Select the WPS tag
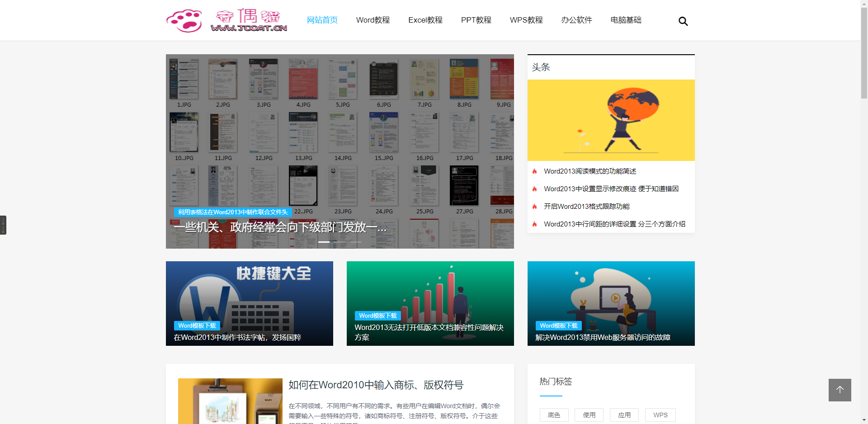The image size is (868, 424). click(x=660, y=415)
